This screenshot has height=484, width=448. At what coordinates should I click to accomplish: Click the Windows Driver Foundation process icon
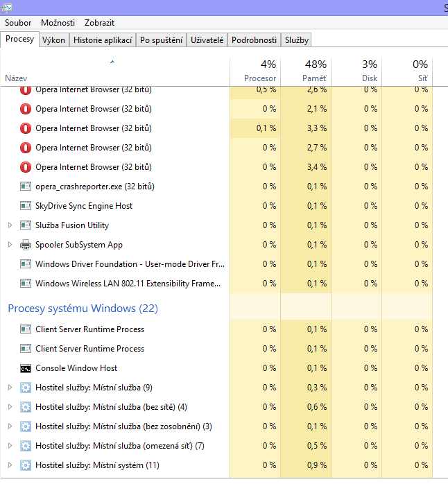coord(26,264)
